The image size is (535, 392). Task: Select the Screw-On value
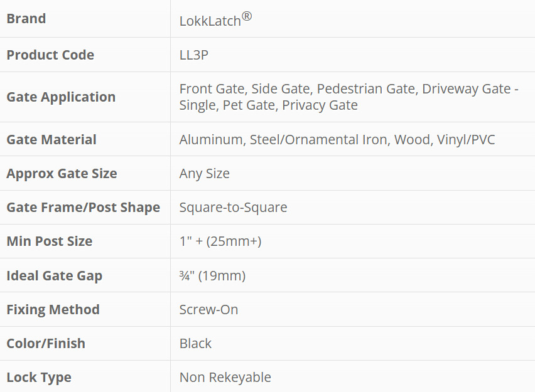pos(208,310)
